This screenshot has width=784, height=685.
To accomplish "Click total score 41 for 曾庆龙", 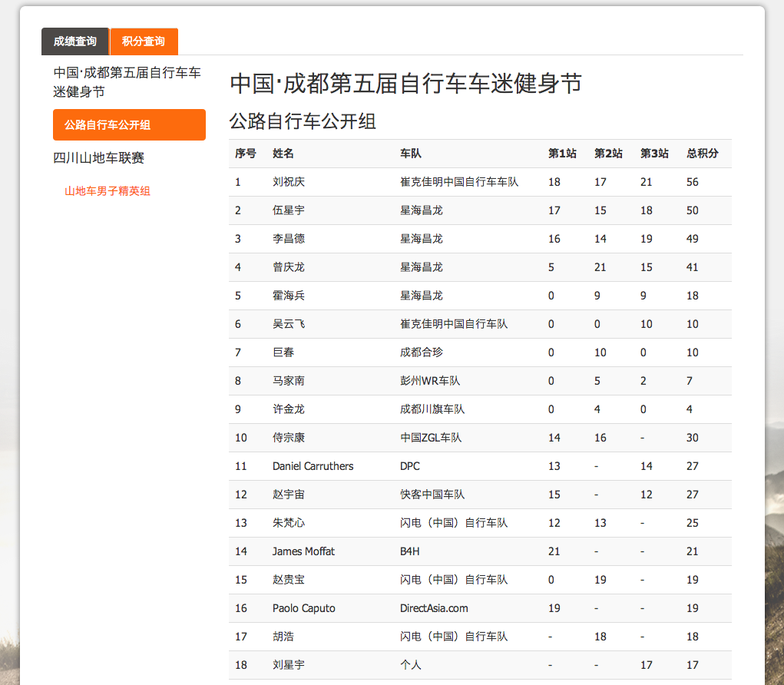I will 693,267.
